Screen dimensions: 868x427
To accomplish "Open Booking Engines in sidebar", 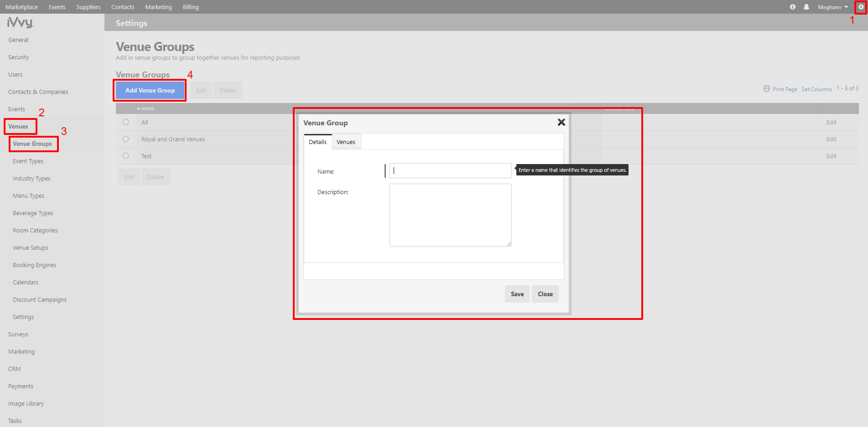I will tap(35, 265).
